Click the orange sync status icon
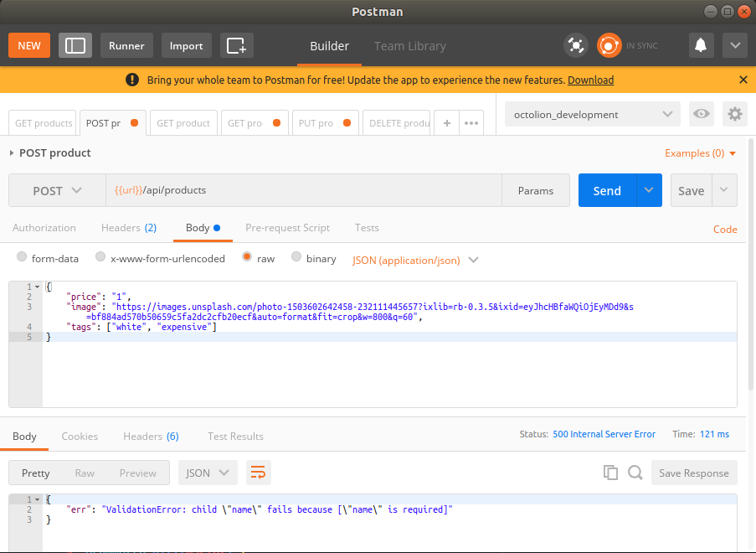 click(x=609, y=46)
